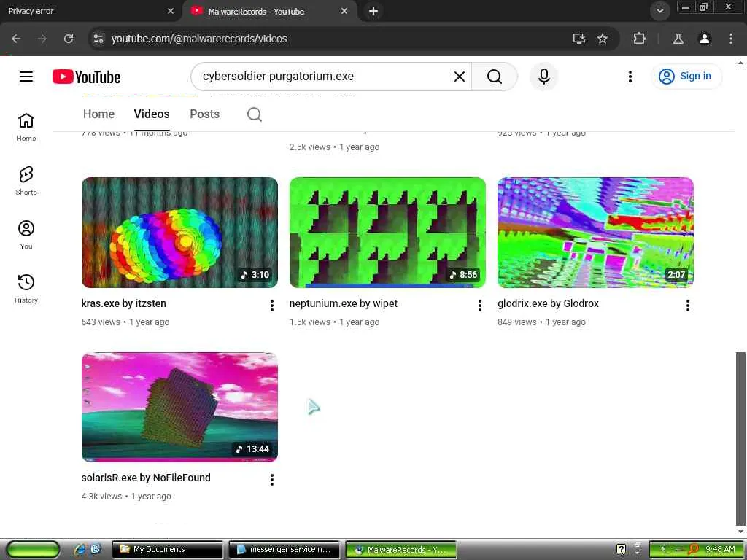Go back in browser history
The image size is (747, 560).
16,39
